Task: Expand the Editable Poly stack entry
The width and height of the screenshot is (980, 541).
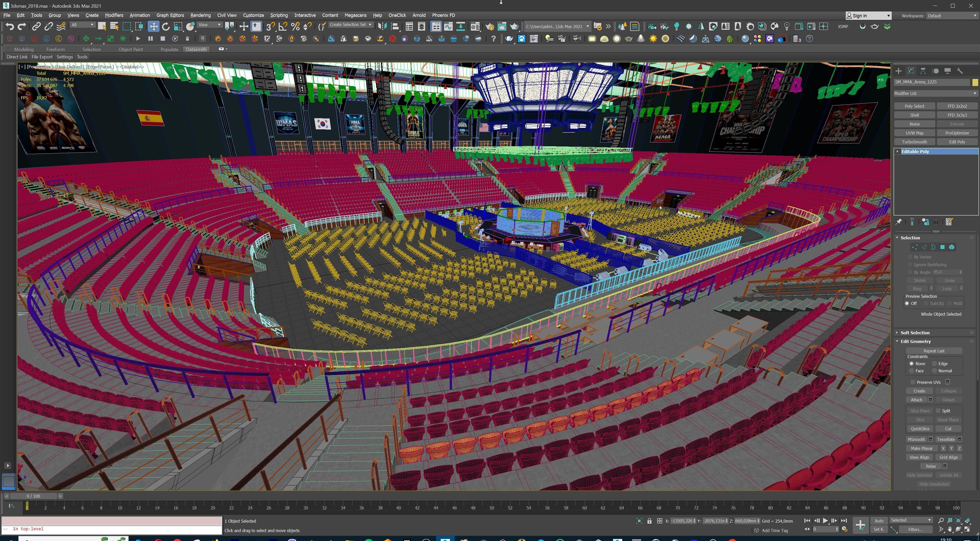Action: tap(898, 151)
